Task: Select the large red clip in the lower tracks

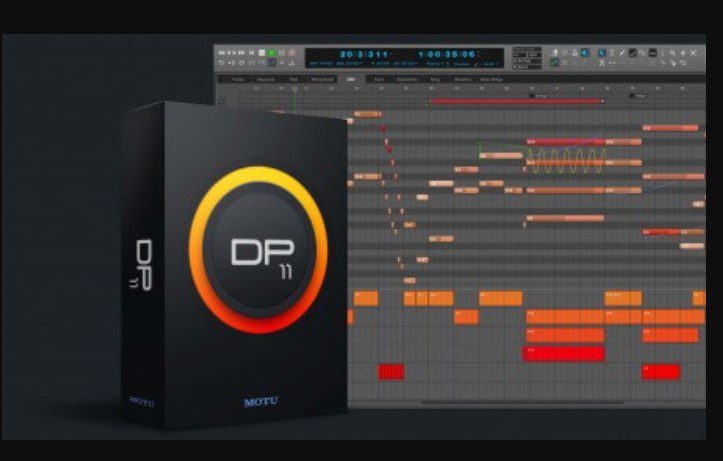Action: 563,354
